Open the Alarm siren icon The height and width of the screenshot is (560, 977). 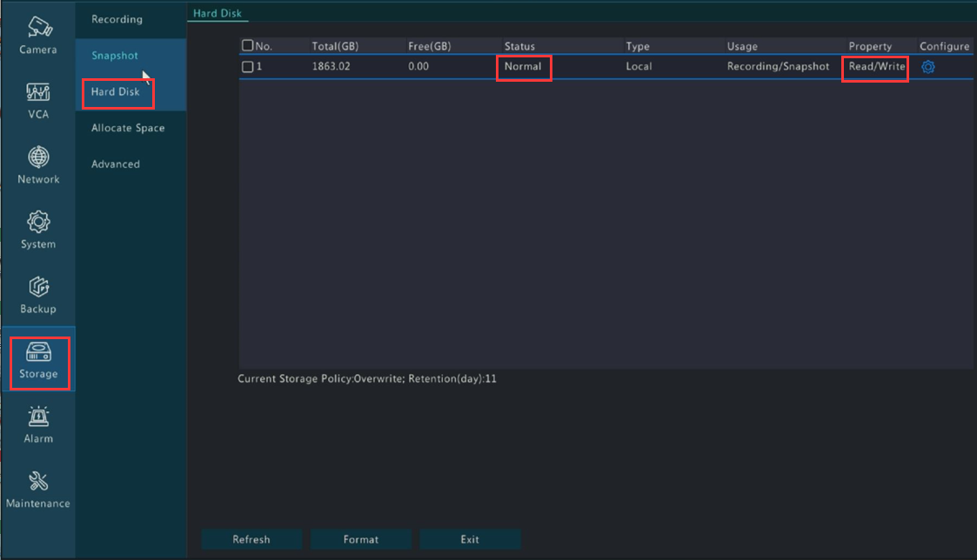pyautogui.click(x=38, y=417)
